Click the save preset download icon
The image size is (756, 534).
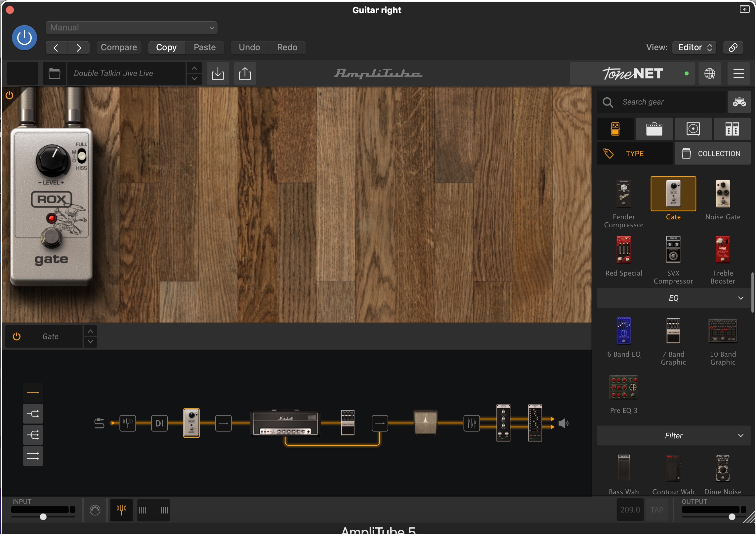point(218,73)
